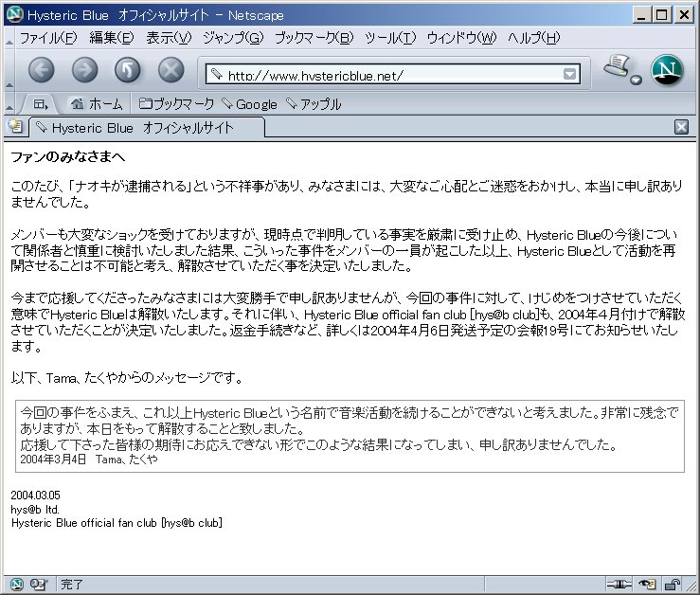
Task: Open the 編集(E) menu
Action: (x=112, y=38)
